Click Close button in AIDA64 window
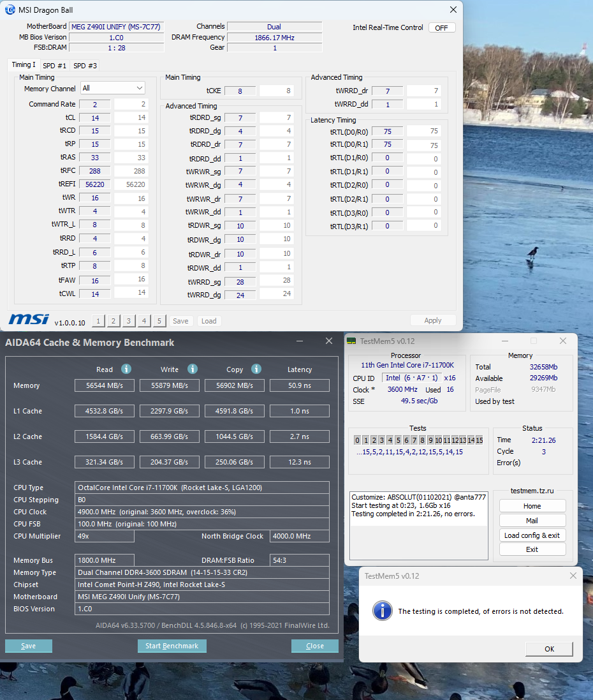This screenshot has width=593, height=700. (x=314, y=646)
